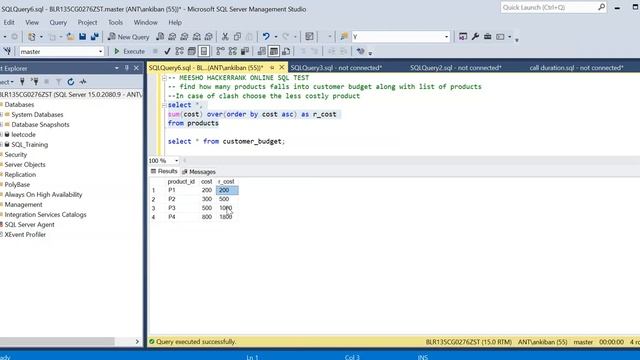Select the leetcode database node
The width and height of the screenshot is (640, 360).
23,135
